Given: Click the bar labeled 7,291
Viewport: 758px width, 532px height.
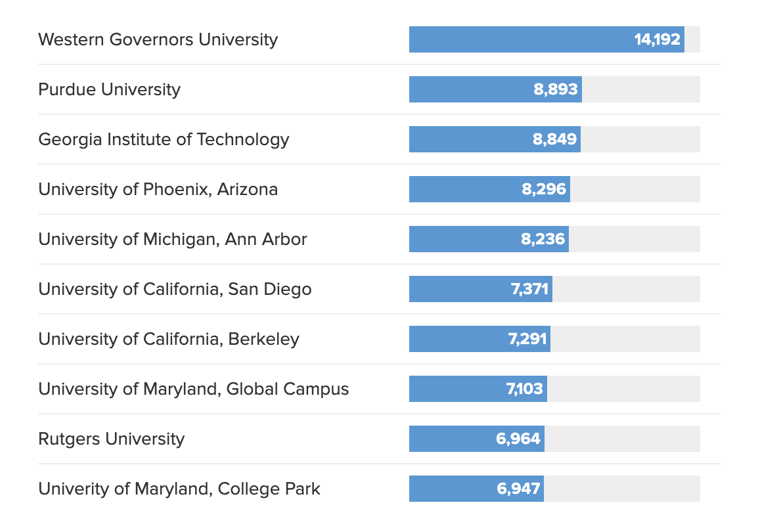Looking at the screenshot, I should pos(479,339).
